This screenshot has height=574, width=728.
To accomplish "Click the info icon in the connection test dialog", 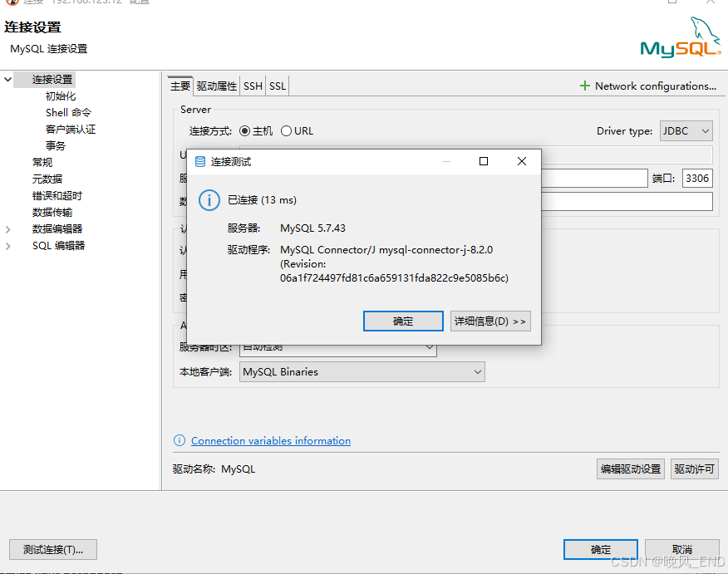I will point(208,199).
